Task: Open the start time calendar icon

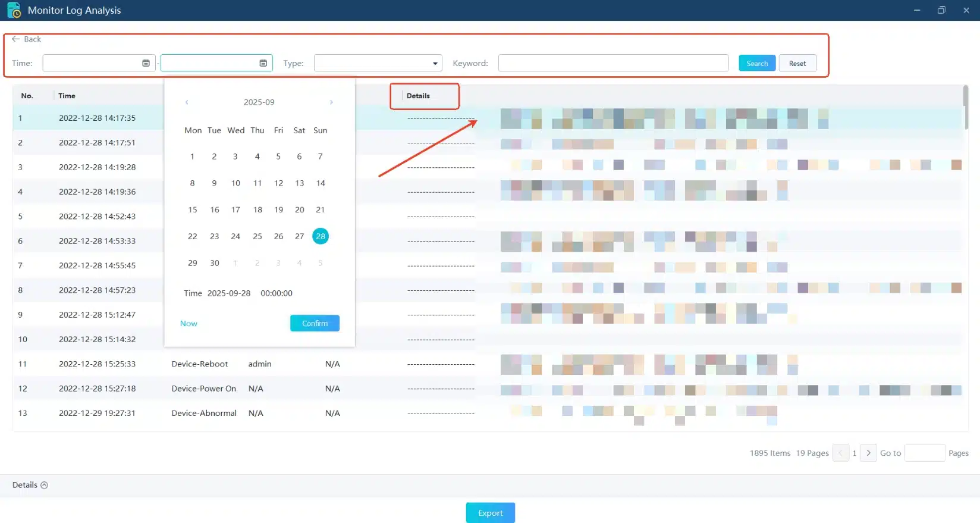Action: 146,63
